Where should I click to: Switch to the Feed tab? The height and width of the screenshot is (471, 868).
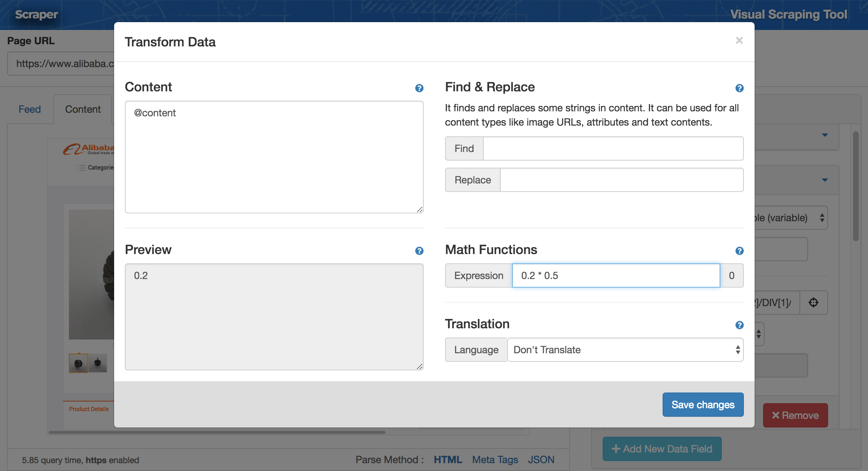(x=30, y=109)
